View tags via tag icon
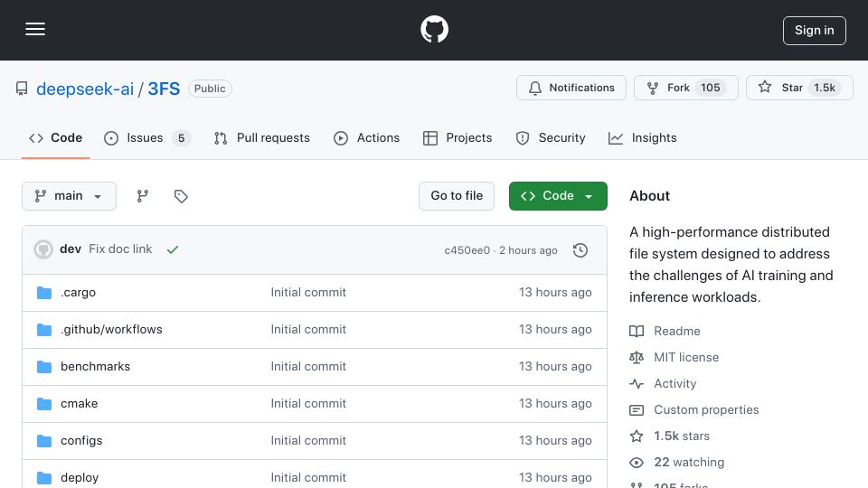Image resolution: width=868 pixels, height=488 pixels. [x=181, y=196]
